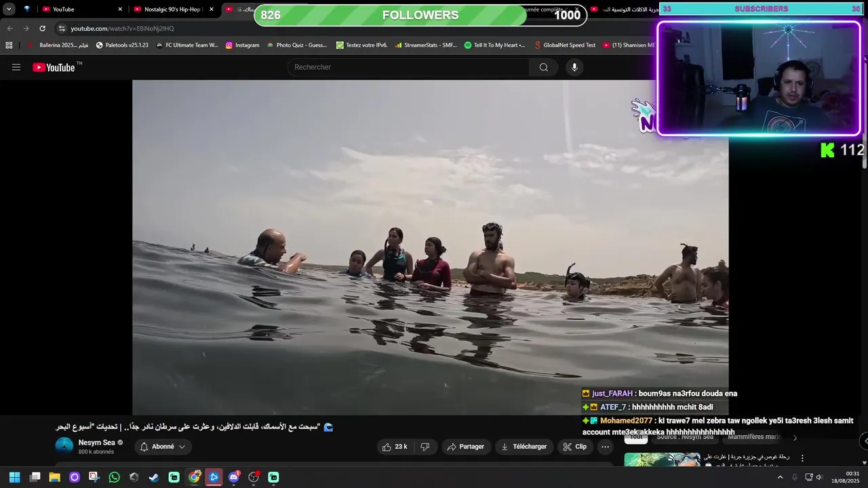Go back in browser history
Image resolution: width=868 pixels, height=488 pixels.
coord(9,28)
